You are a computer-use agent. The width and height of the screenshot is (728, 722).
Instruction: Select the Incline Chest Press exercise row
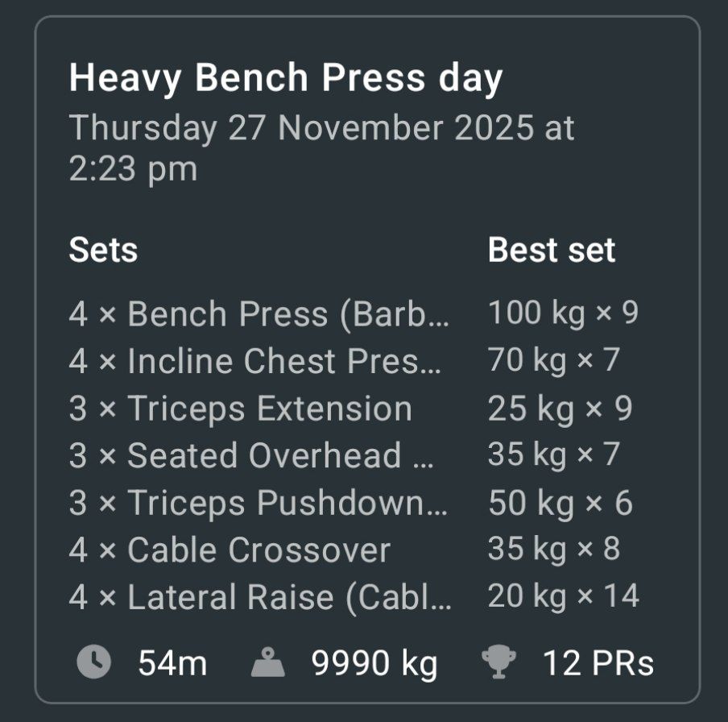256,362
